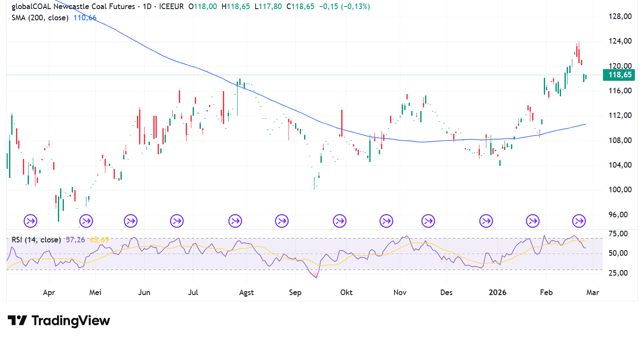Select the rollover marker between Jun and Jul
The height and width of the screenshot is (340, 644).
click(x=177, y=221)
